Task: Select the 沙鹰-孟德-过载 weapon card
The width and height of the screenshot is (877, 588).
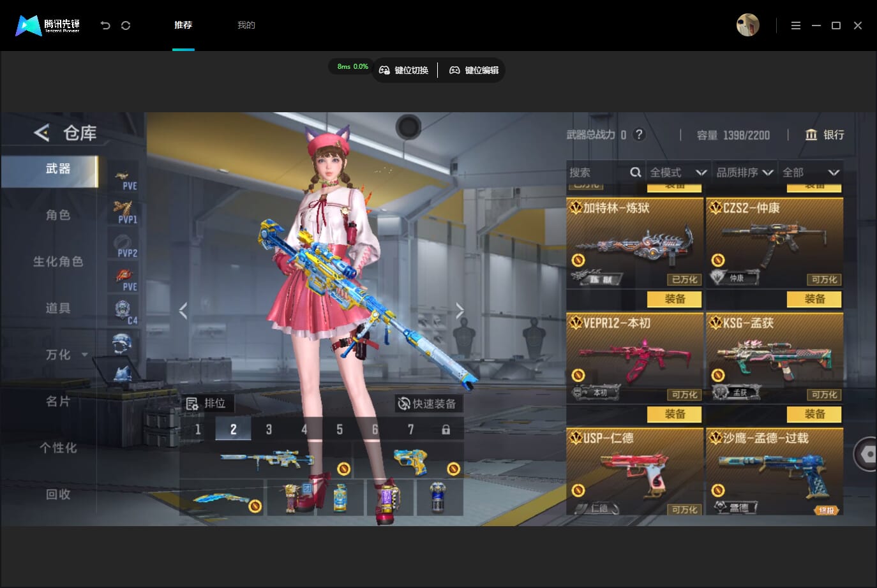Action: coord(774,471)
